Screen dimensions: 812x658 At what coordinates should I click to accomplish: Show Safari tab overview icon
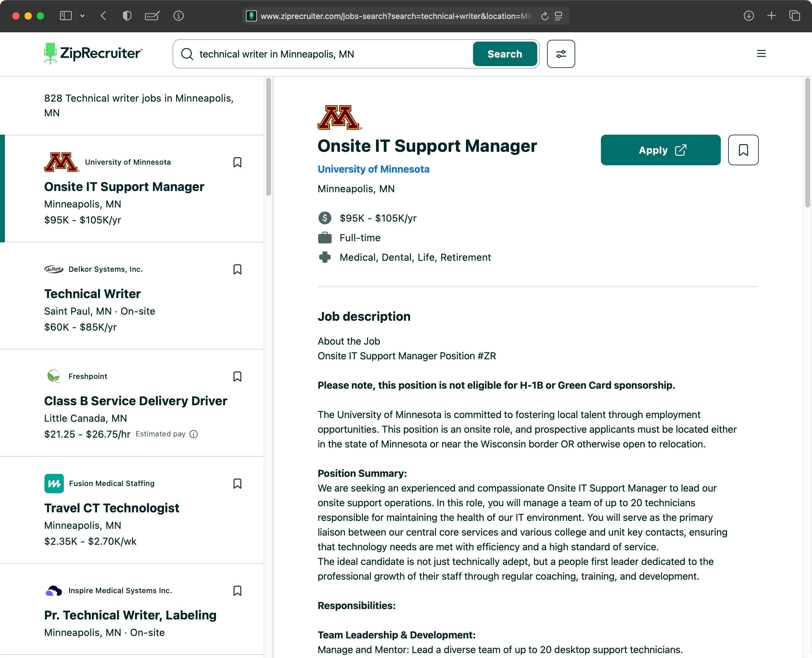795,16
